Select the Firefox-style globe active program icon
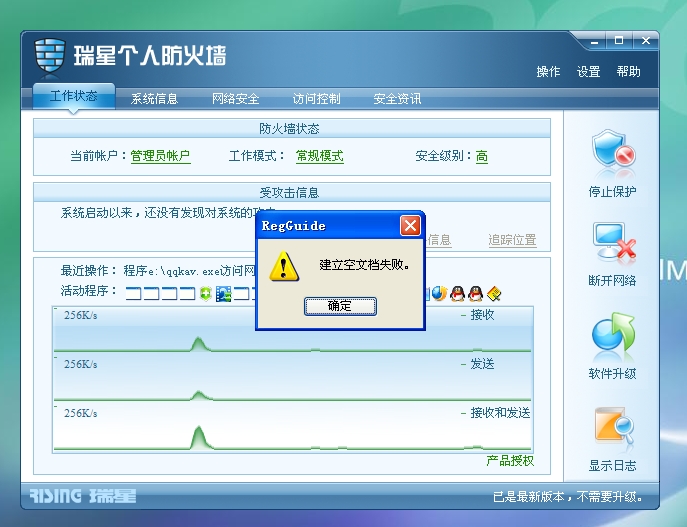This screenshot has height=527, width=687. tap(439, 294)
